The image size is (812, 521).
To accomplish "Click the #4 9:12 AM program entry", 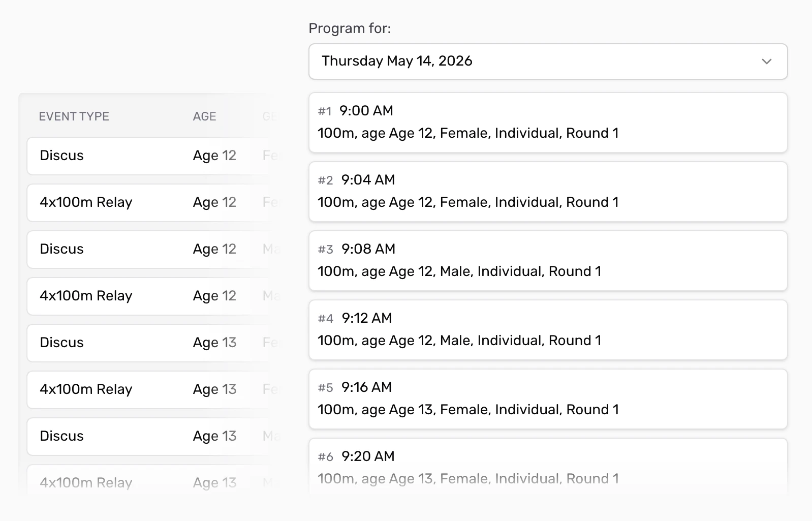I will pyautogui.click(x=548, y=330).
